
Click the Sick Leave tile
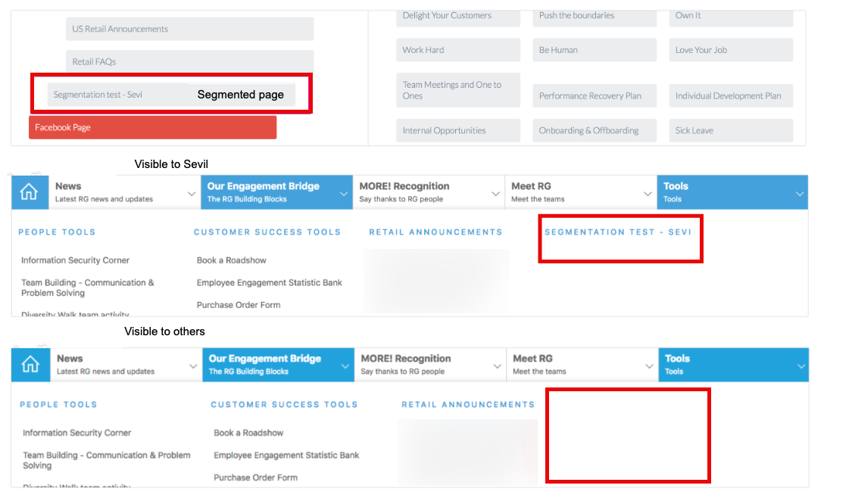click(733, 130)
